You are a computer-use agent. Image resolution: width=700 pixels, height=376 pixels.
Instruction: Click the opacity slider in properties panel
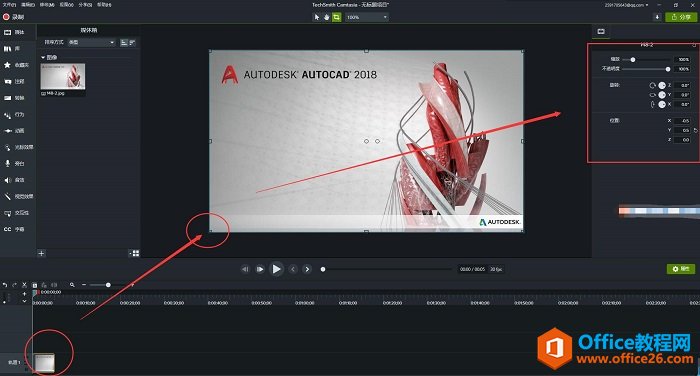click(x=646, y=69)
